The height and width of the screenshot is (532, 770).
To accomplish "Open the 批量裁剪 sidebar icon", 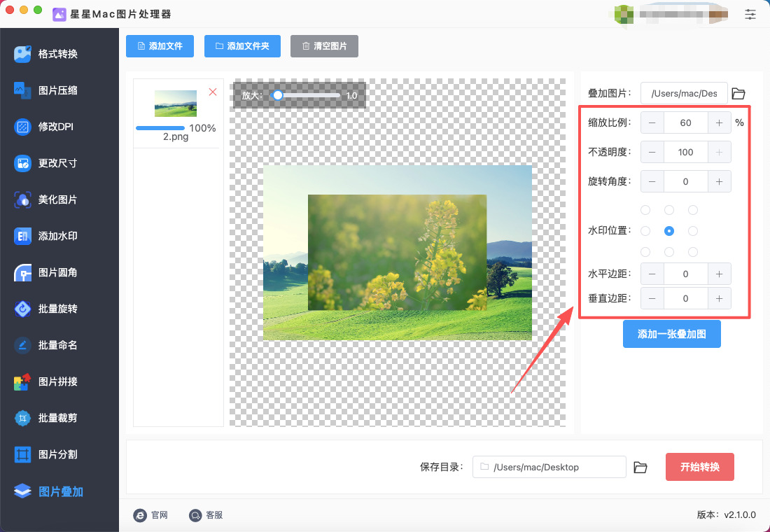I will tap(22, 418).
